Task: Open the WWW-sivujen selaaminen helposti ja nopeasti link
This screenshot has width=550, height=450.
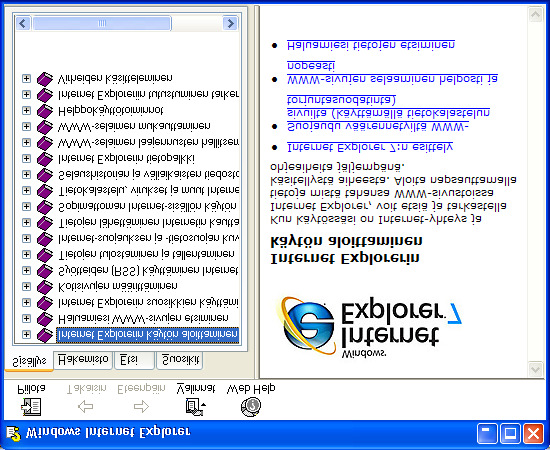Action: [392, 72]
